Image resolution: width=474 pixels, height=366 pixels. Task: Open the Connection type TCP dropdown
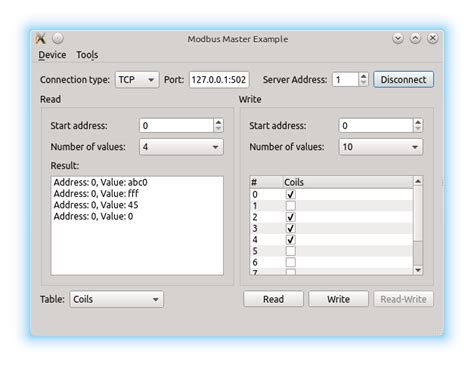[137, 80]
